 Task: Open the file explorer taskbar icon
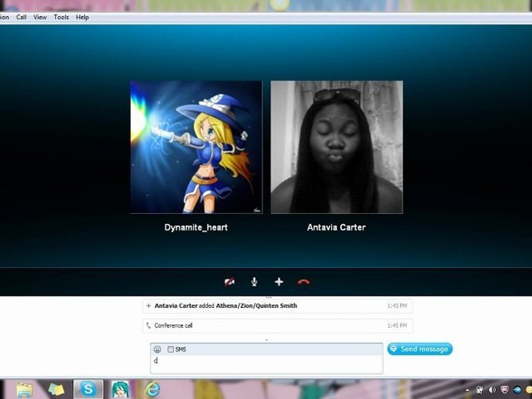click(25, 390)
